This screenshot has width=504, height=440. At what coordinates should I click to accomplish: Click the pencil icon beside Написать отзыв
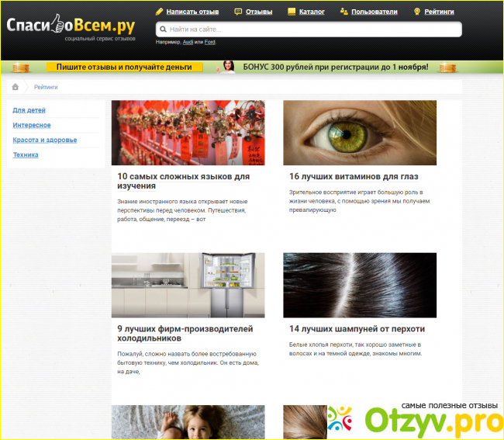[159, 12]
